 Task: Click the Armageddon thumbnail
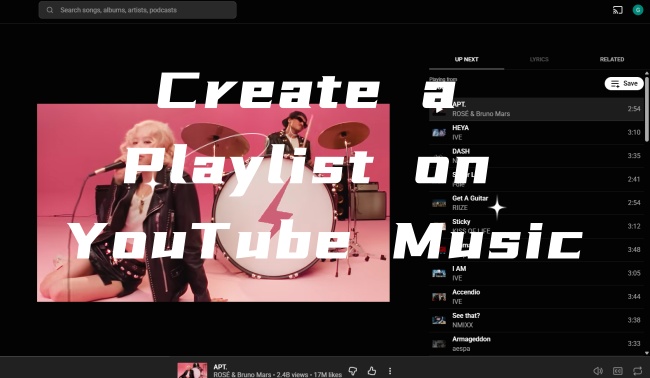pyautogui.click(x=439, y=344)
